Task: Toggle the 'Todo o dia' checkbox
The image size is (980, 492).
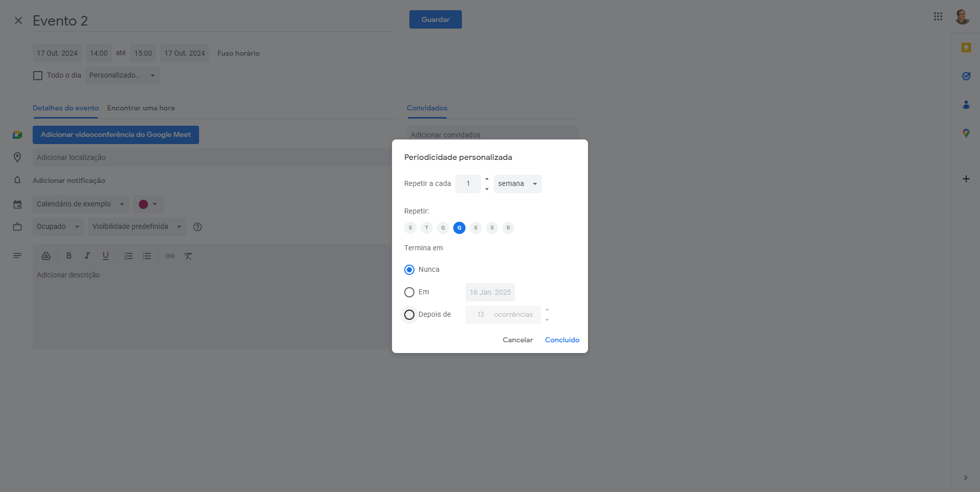Action: click(x=38, y=76)
